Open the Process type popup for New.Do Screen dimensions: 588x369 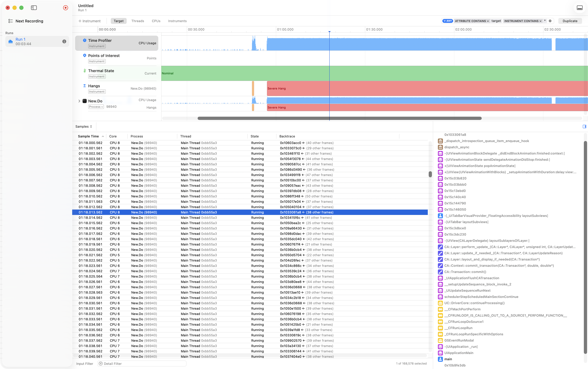point(96,107)
